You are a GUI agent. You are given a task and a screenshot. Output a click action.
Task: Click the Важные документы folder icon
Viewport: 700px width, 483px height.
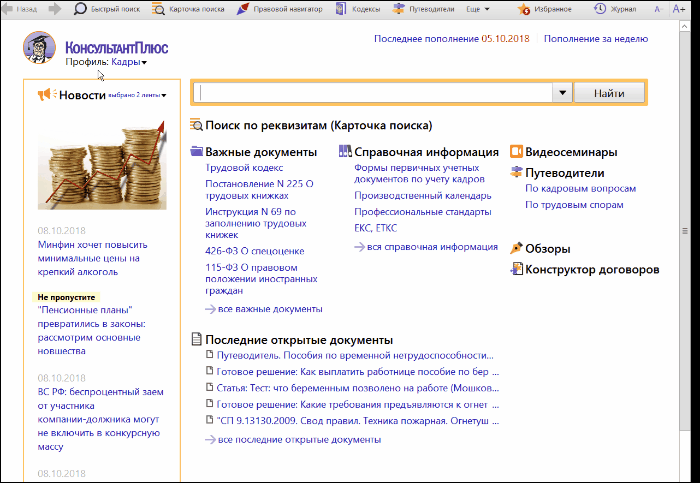pyautogui.click(x=196, y=151)
